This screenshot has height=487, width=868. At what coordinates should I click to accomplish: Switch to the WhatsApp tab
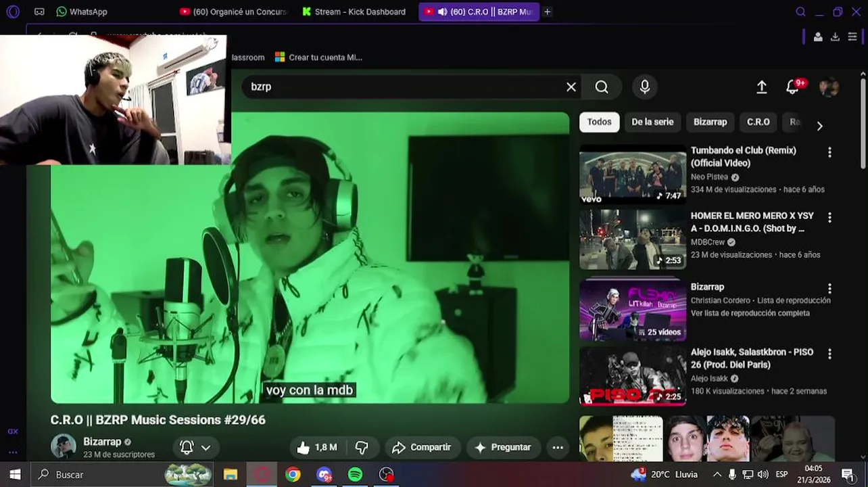pyautogui.click(x=82, y=11)
